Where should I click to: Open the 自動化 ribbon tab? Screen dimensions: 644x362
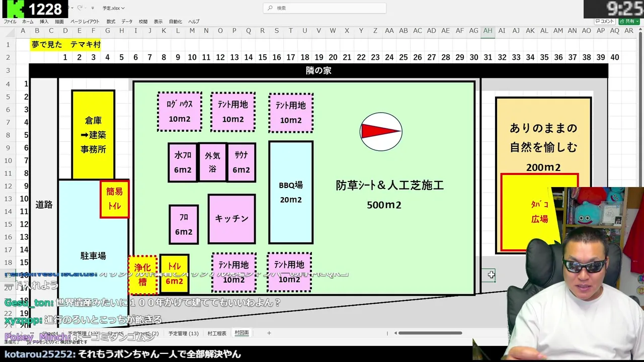click(x=176, y=22)
